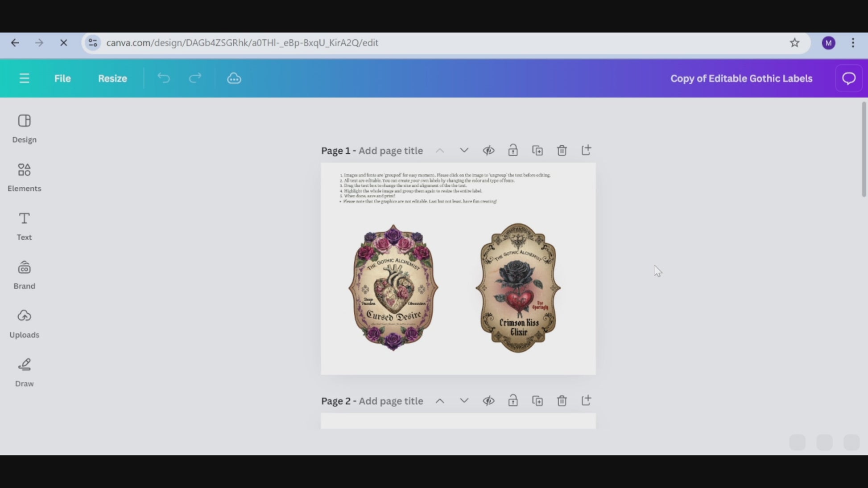Open the comments speech bubble icon
The width and height of the screenshot is (868, 488).
(848, 78)
